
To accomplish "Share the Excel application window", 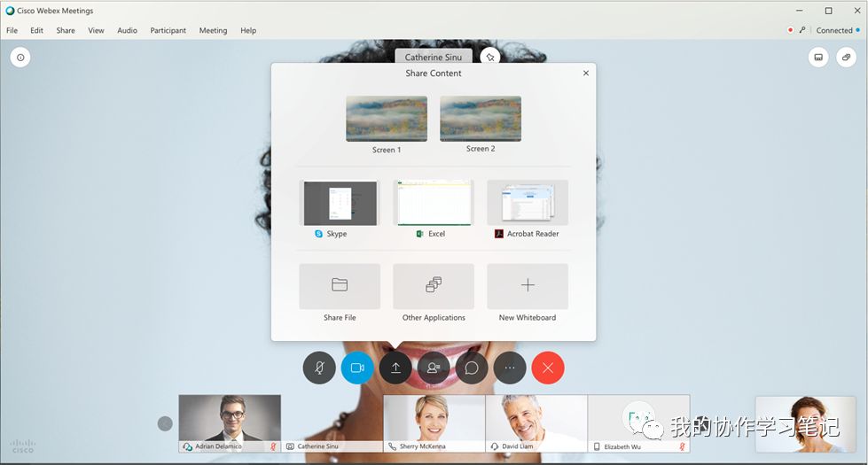I will point(434,203).
